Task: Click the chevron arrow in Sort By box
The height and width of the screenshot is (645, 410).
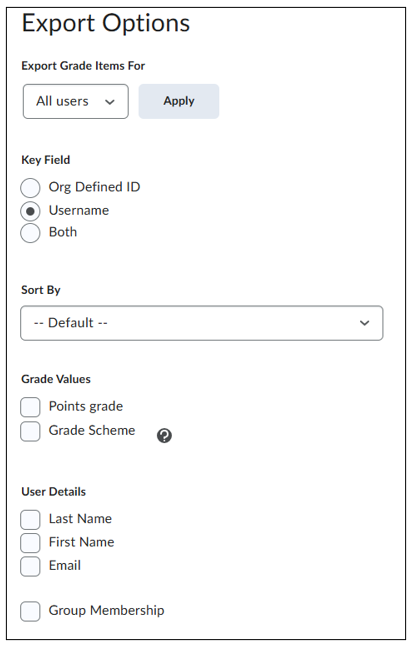Action: tap(364, 323)
